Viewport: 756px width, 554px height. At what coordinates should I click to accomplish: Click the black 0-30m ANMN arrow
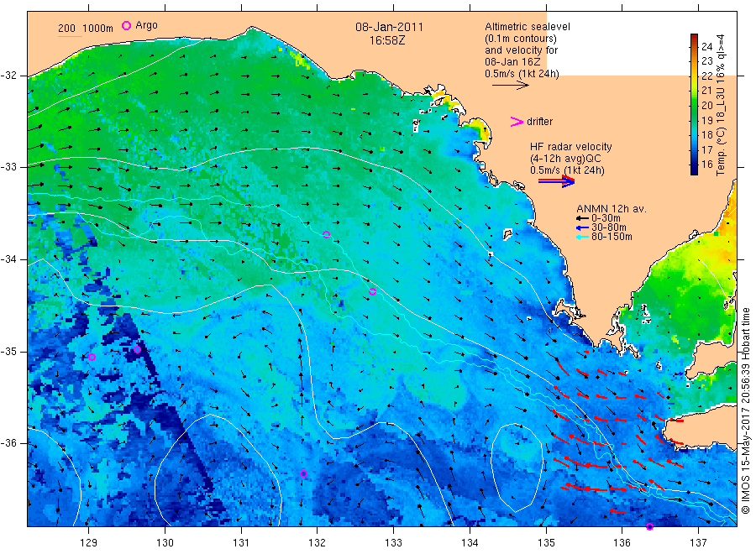[x=583, y=219]
